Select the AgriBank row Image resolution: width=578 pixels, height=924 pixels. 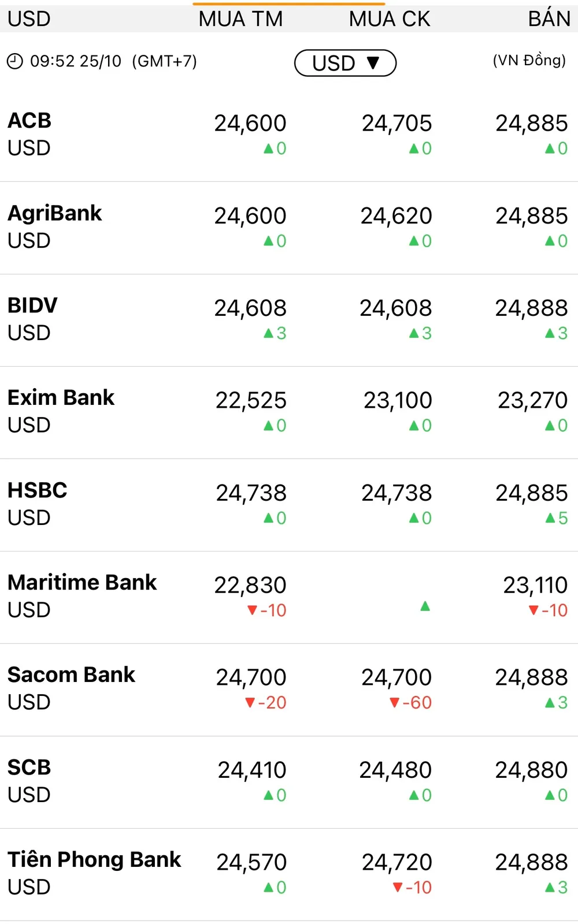coord(55,213)
